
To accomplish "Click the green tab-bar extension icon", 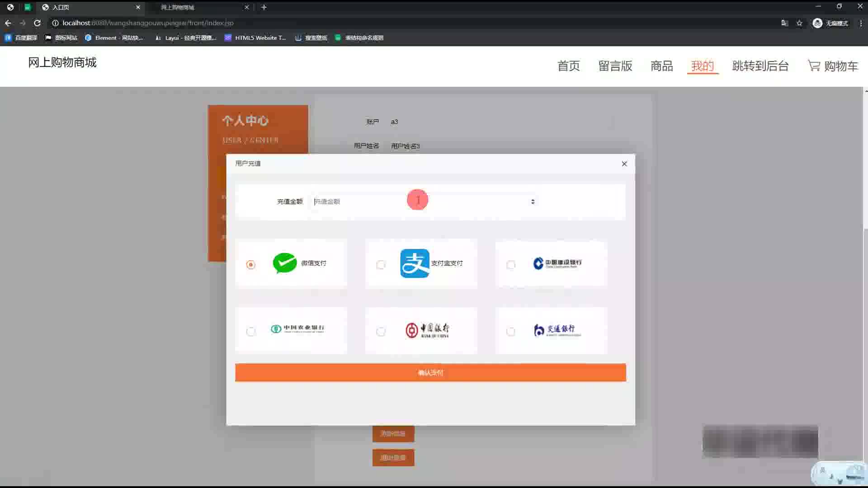I will tap(27, 7).
